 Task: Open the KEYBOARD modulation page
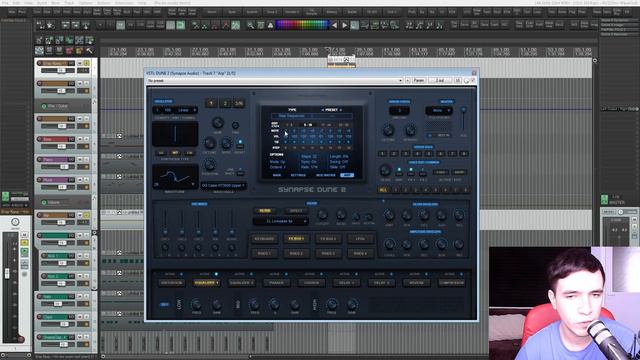[x=264, y=239]
